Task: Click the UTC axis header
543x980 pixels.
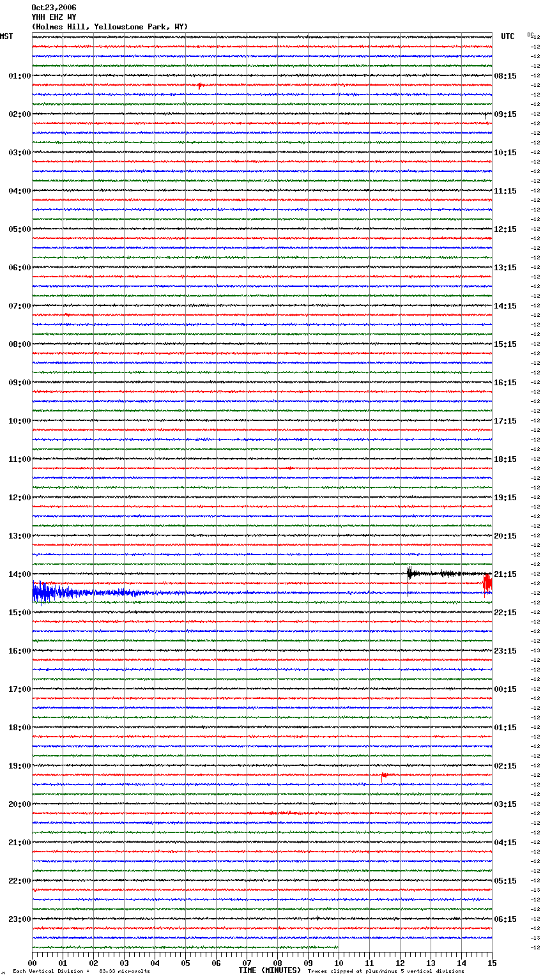Action: tap(508, 36)
